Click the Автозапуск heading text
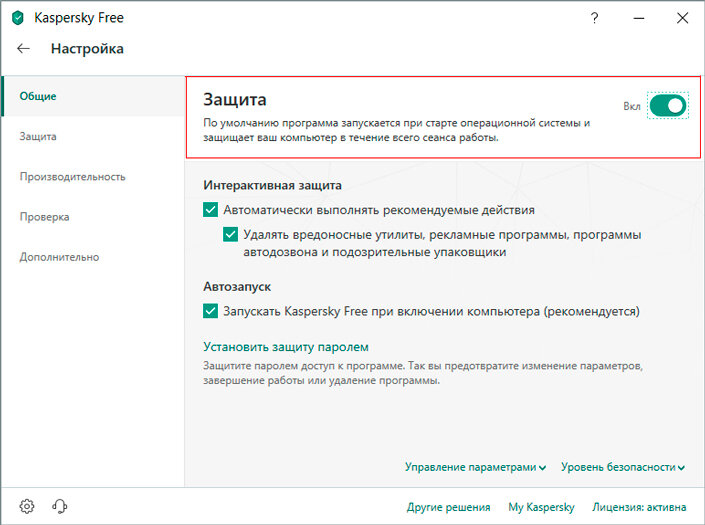 coord(237,287)
